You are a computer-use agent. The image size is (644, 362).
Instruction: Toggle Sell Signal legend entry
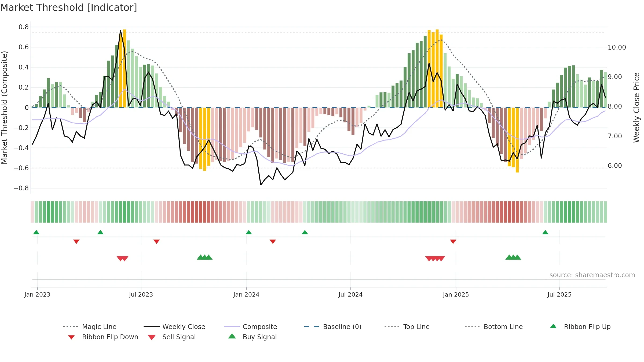point(172,337)
